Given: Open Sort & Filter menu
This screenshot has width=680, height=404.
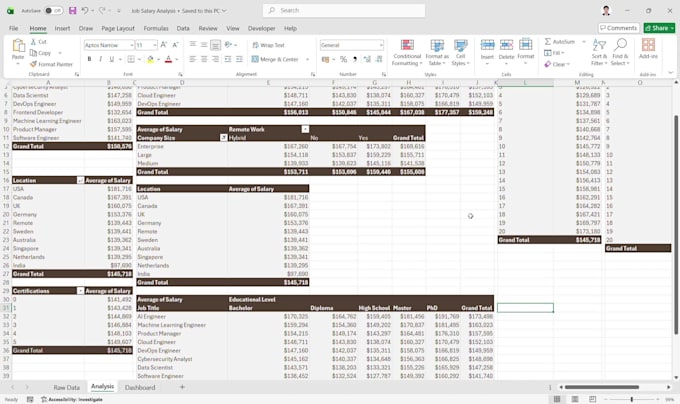Looking at the screenshot, I should 599,52.
